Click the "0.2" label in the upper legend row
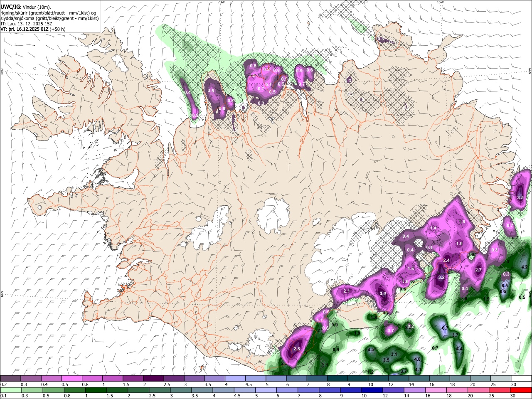This screenshot has width=532, height=399. coord(4,384)
